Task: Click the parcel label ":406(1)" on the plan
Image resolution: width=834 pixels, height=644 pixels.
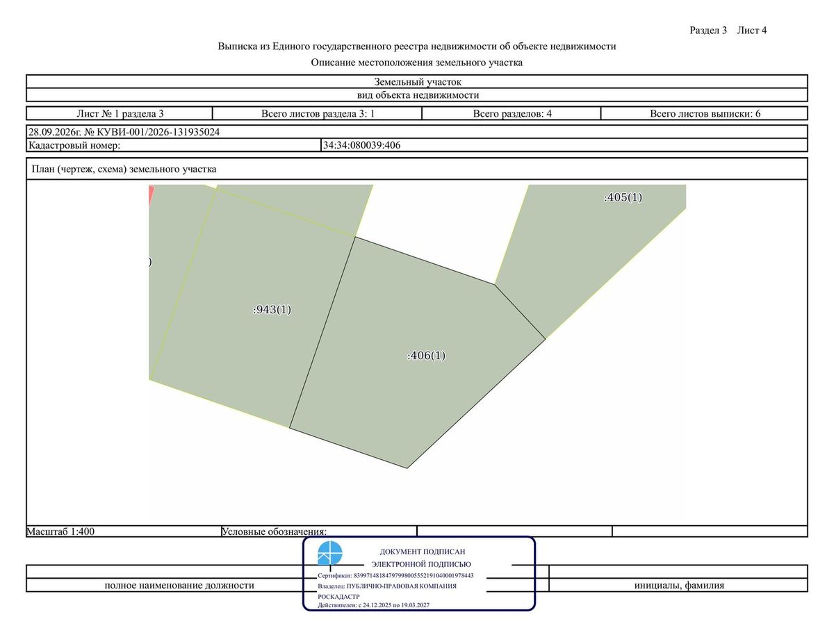Action: coord(426,356)
